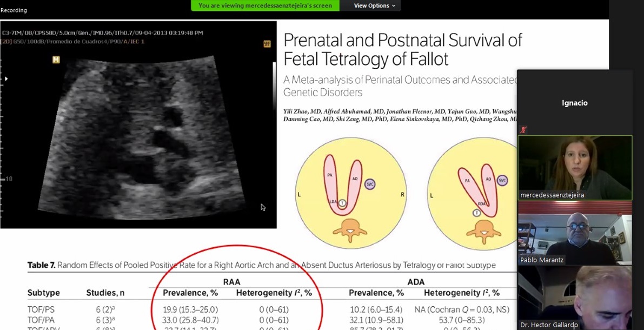Select mercedessaenztejeira's video thumbnail
The image size is (644, 330).
[x=575, y=167]
